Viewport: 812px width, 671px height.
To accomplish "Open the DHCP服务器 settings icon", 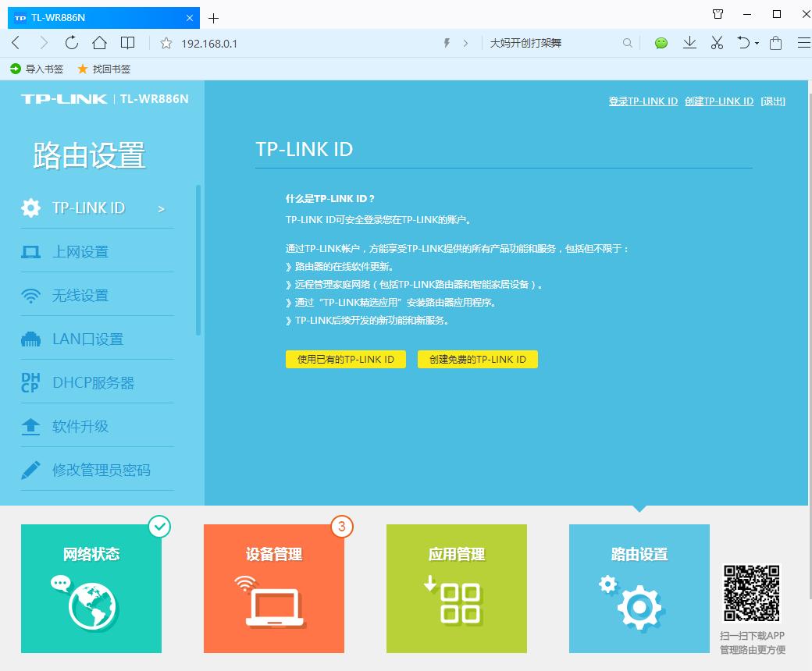I will 30,382.
